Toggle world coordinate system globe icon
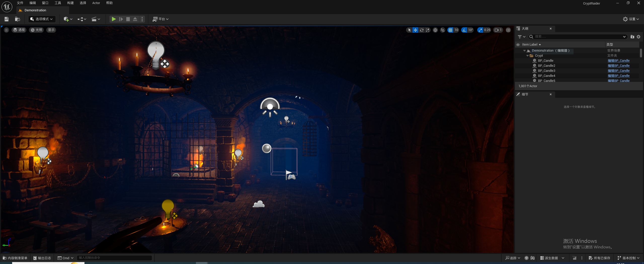 435,30
